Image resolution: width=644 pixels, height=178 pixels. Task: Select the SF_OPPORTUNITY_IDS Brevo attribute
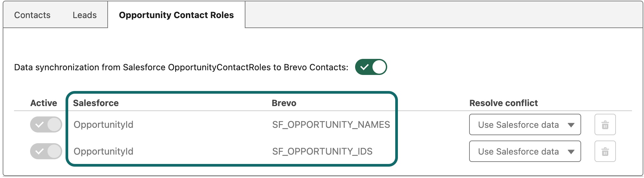pyautogui.click(x=322, y=152)
